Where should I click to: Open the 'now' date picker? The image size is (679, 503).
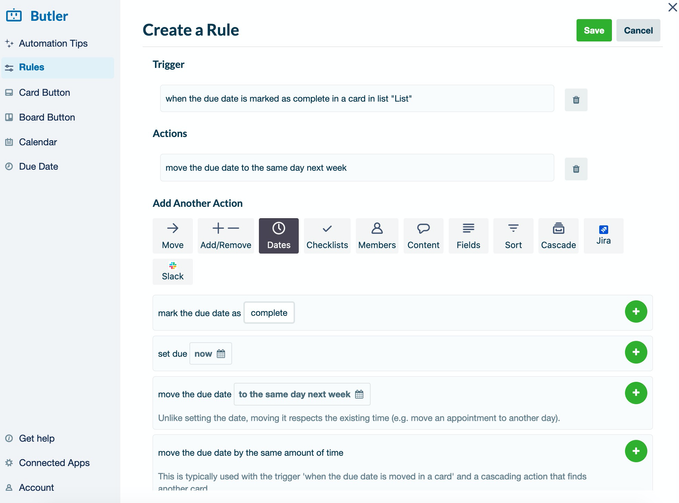[210, 354]
